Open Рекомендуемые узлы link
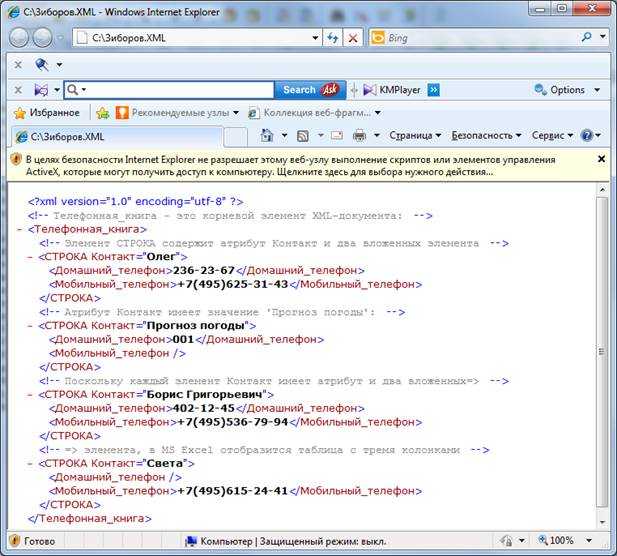This screenshot has width=617, height=556. [x=177, y=113]
